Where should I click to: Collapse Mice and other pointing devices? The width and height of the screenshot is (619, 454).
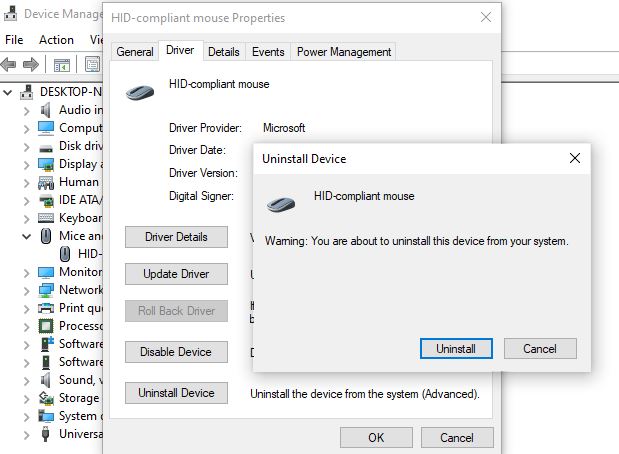(26, 237)
